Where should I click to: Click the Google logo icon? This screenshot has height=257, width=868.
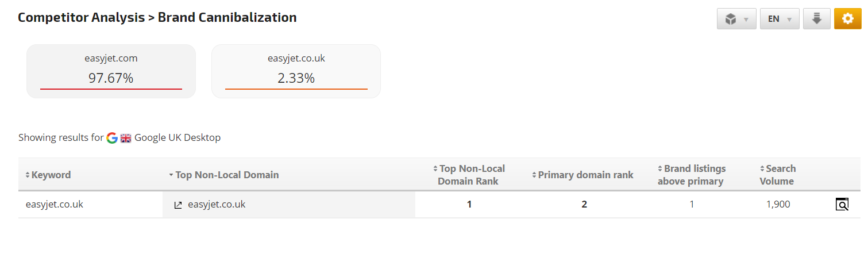click(112, 138)
